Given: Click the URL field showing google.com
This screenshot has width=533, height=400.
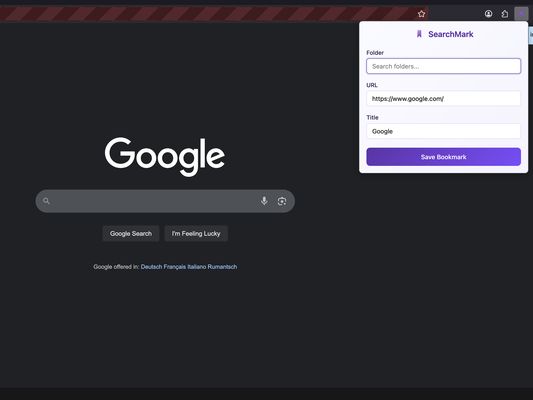Looking at the screenshot, I should [443, 99].
